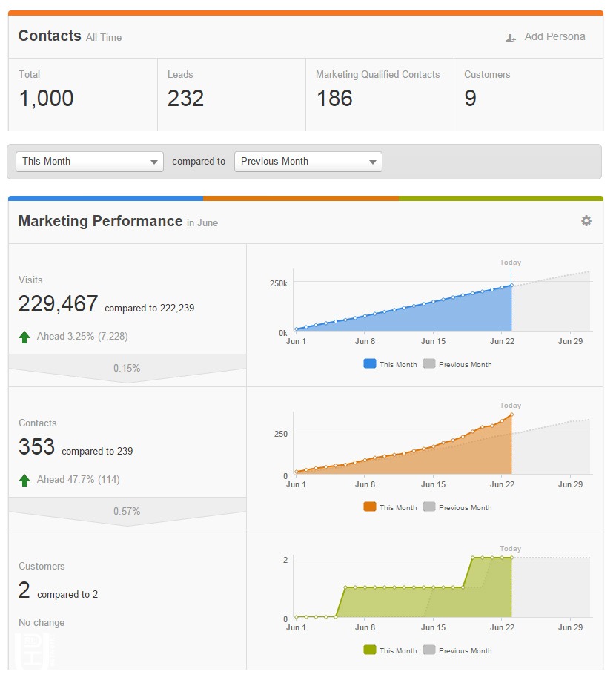Click the Add Persona person icon
The width and height of the screenshot is (616, 686).
510,38
